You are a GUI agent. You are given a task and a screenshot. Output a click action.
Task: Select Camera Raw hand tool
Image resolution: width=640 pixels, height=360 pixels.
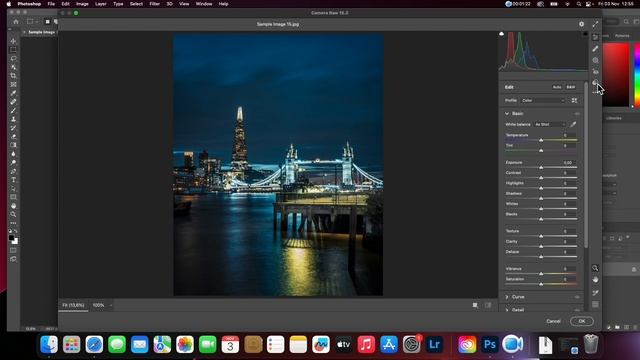click(595, 280)
